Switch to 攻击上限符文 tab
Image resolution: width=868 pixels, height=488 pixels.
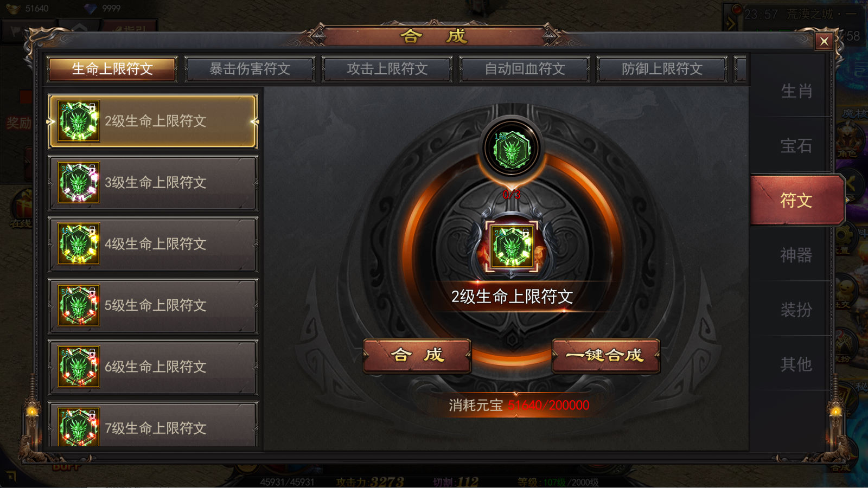[387, 69]
